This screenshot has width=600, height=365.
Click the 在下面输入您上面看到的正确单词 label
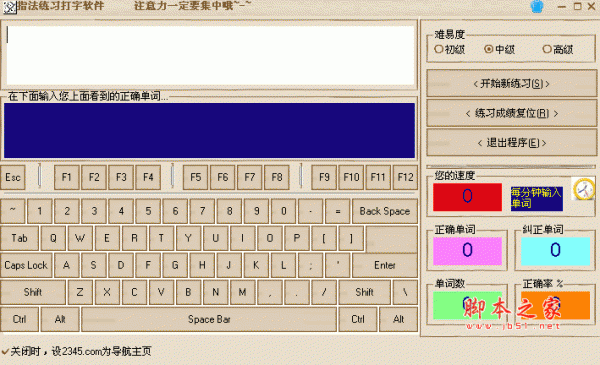coord(88,96)
